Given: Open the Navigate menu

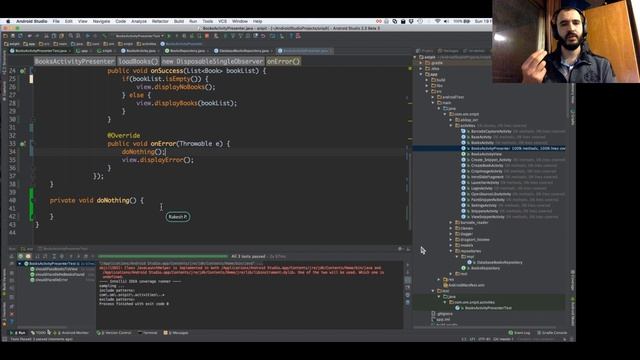Looking at the screenshot, I should 101,21.
